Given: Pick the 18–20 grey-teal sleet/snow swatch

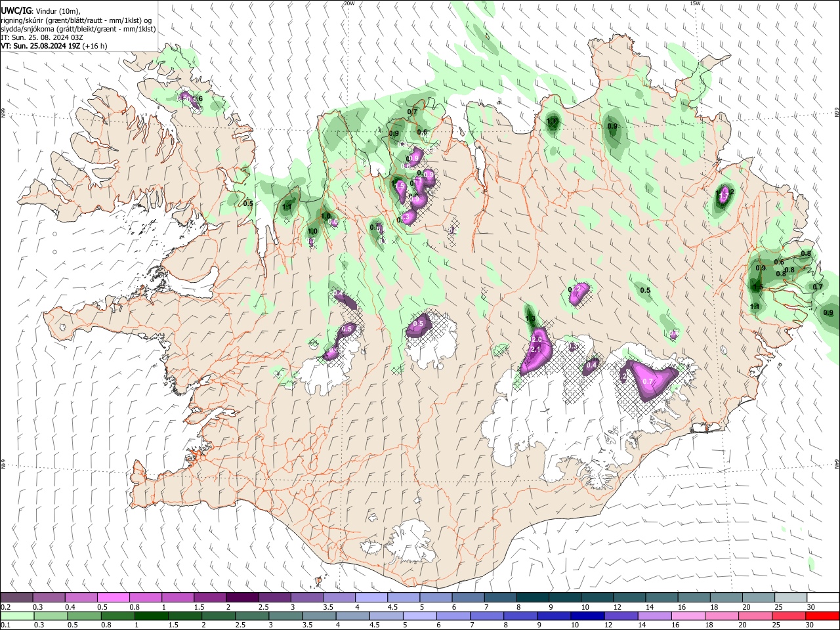Looking at the screenshot, I should 724,598.
